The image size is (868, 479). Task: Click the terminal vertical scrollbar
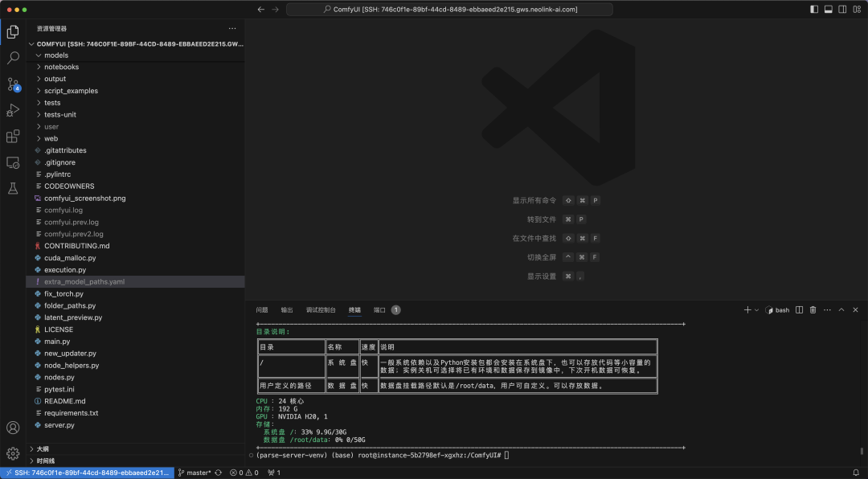tap(862, 452)
